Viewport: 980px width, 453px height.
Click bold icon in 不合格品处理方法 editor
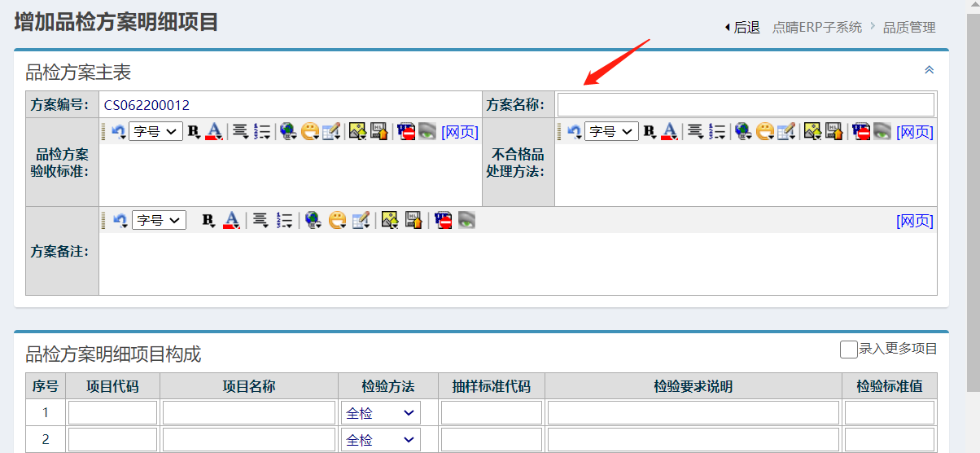(650, 131)
